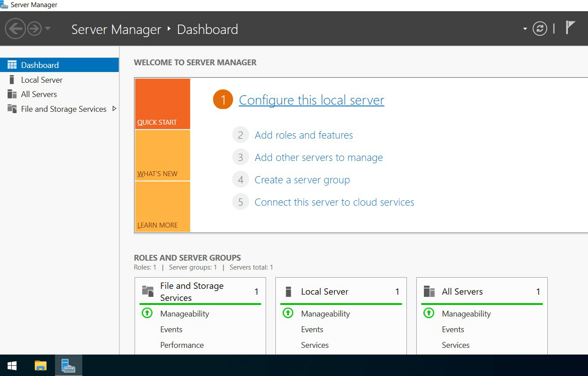Viewport: 588px width, 376px height.
Task: Open the Notifications flag
Action: 570,28
